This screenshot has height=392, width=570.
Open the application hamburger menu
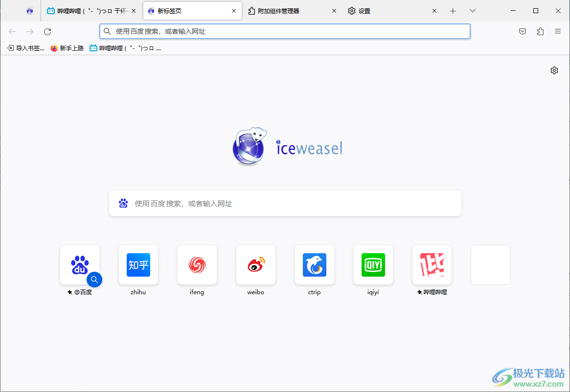(557, 31)
